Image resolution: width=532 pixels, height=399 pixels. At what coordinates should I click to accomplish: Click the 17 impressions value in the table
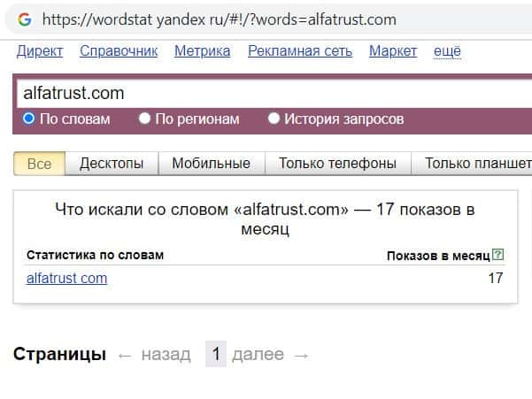[496, 279]
